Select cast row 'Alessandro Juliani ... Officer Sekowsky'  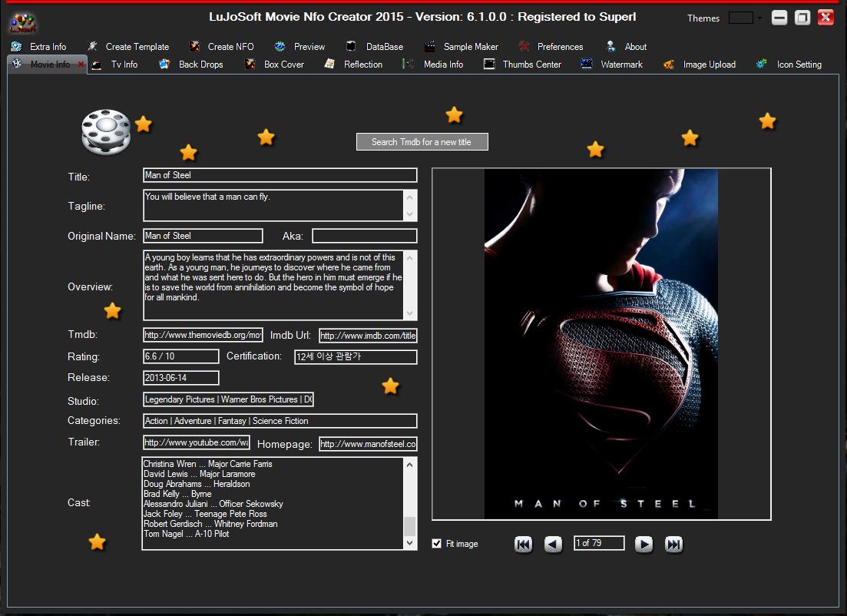(x=213, y=504)
